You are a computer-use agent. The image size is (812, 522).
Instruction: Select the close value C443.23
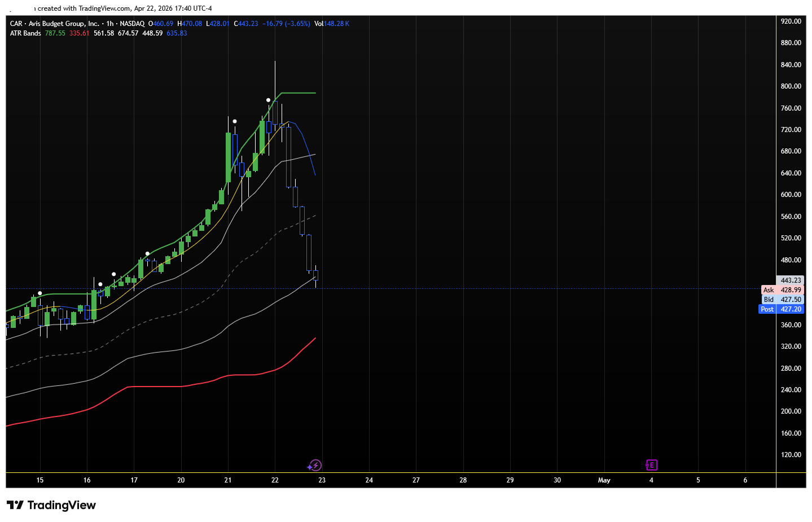click(246, 24)
